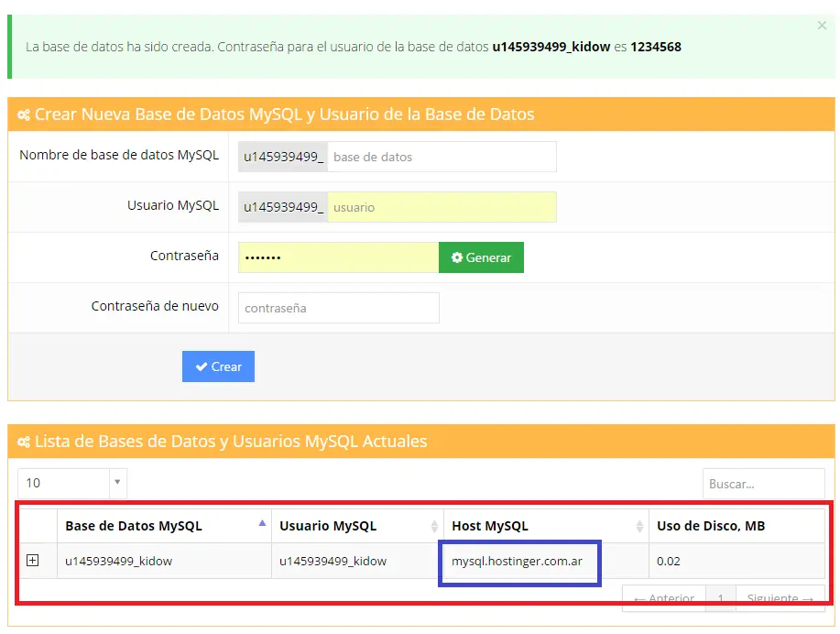840x634 pixels.
Task: Click the Contraseña de nuevo label
Action: pos(155,306)
